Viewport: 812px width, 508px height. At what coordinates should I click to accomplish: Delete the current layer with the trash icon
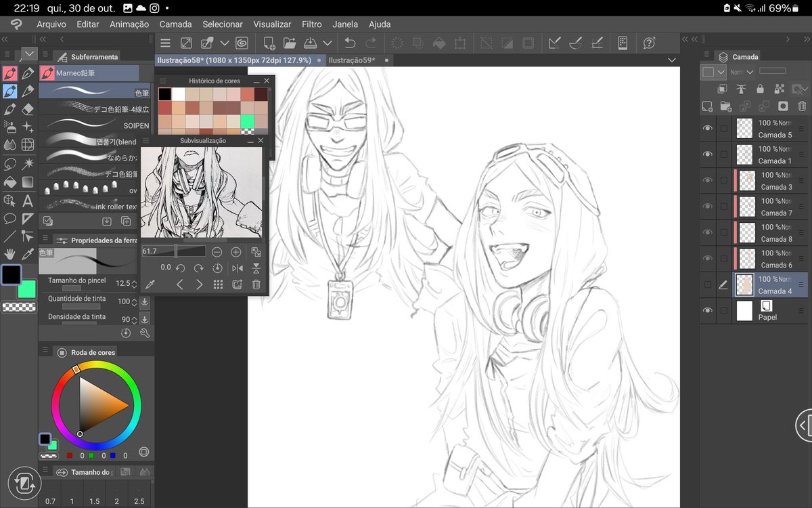[x=800, y=106]
